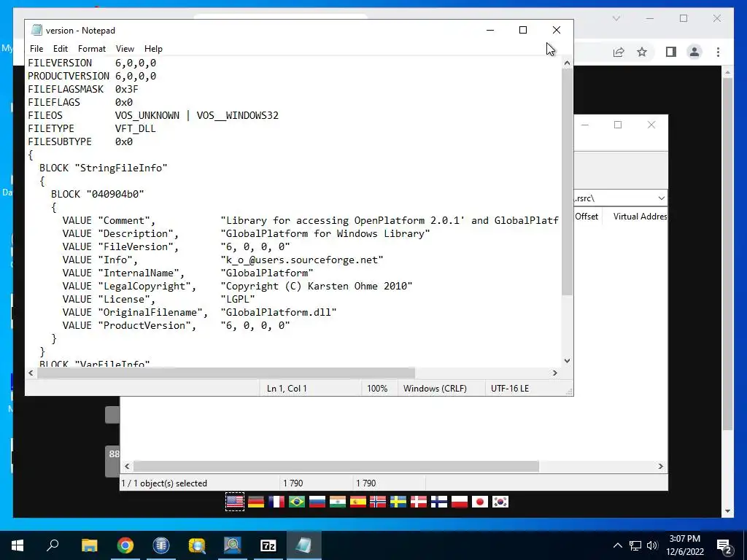
Task: Click the "Windows (CRLF)" status bar entry
Action: click(435, 389)
